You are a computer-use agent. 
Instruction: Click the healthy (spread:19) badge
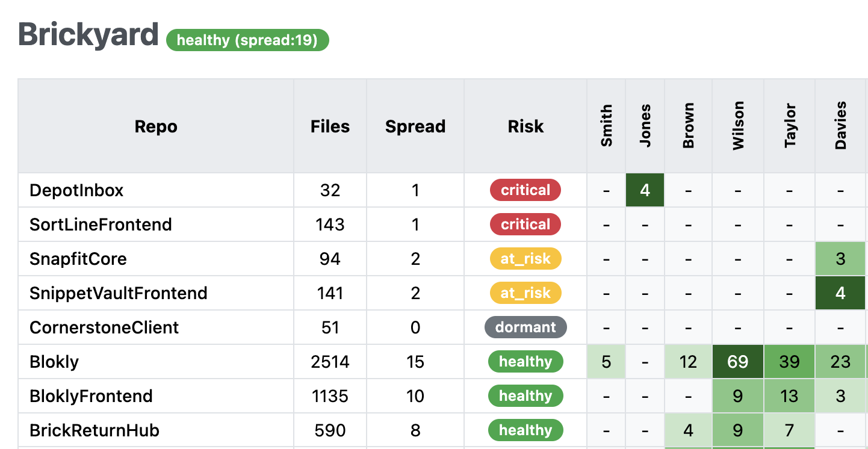pos(247,40)
